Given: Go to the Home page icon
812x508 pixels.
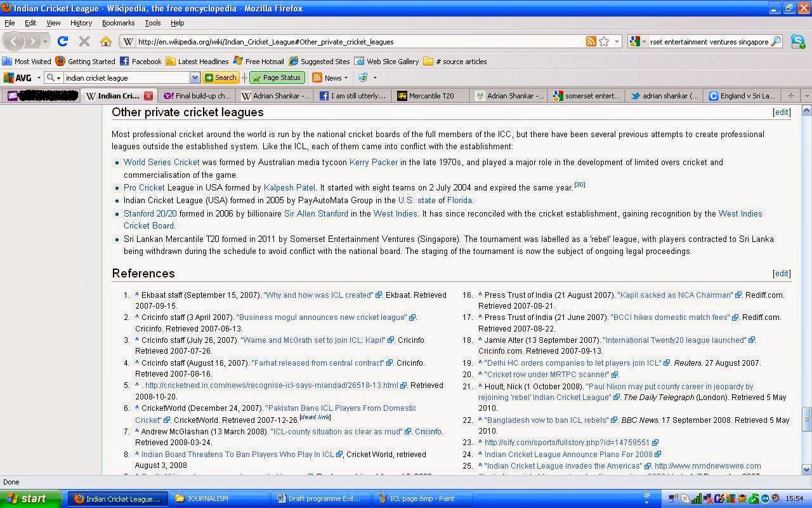Looking at the screenshot, I should click(106, 41).
